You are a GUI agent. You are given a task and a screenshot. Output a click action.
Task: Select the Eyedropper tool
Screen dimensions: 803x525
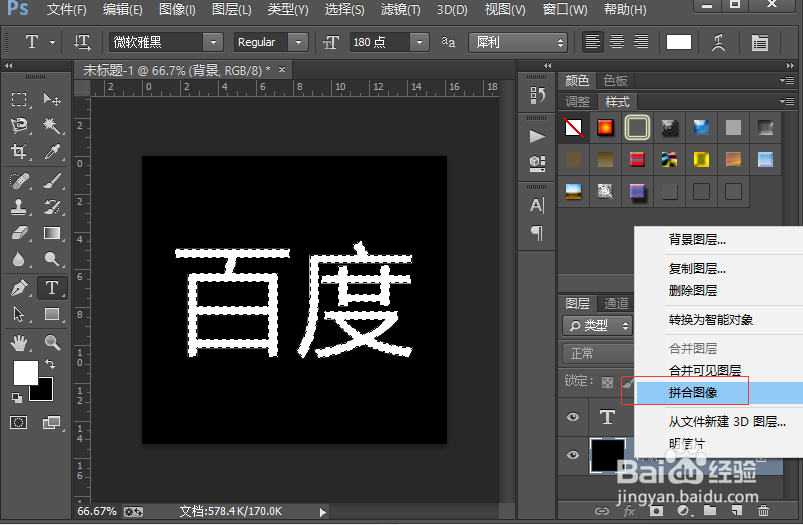click(x=52, y=151)
